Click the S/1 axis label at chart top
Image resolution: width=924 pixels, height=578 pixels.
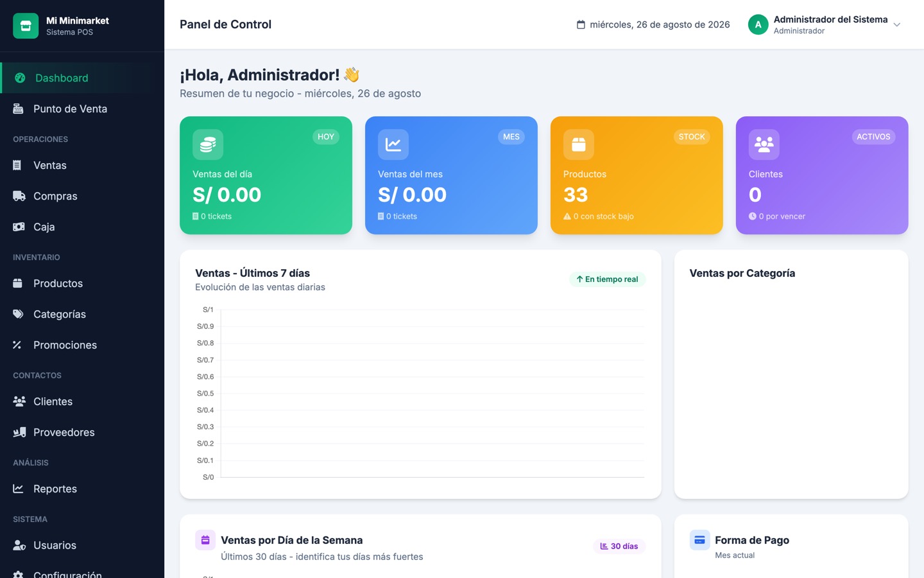click(208, 310)
